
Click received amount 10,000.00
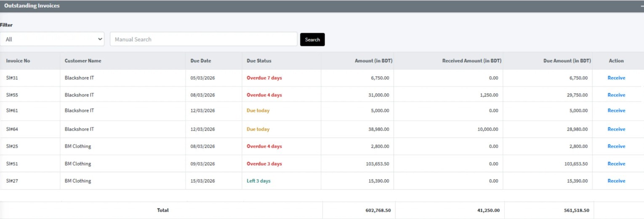pyautogui.click(x=488, y=129)
